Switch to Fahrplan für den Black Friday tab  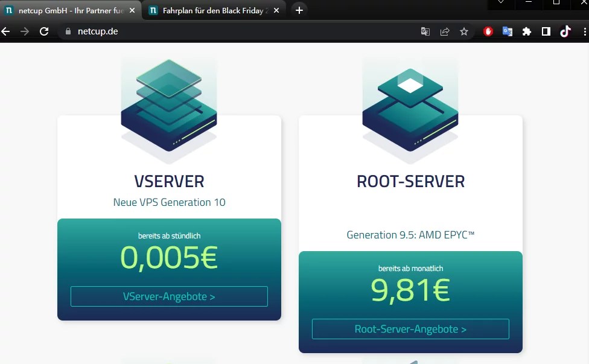point(214,10)
